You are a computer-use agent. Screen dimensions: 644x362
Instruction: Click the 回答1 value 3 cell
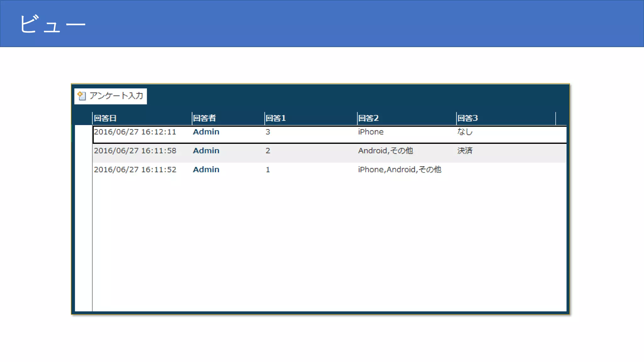(x=268, y=132)
